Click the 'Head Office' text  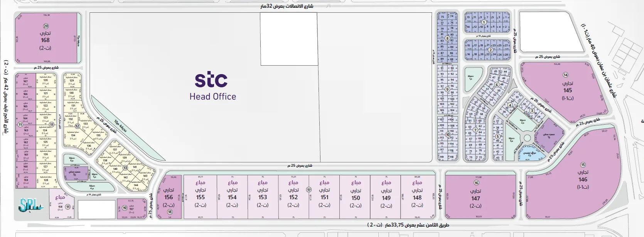click(212, 96)
